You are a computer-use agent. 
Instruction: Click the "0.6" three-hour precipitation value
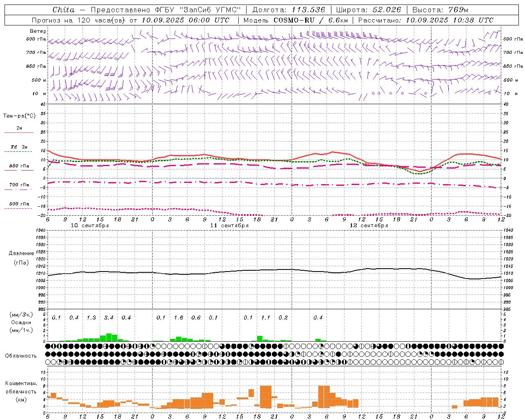[x=196, y=318]
